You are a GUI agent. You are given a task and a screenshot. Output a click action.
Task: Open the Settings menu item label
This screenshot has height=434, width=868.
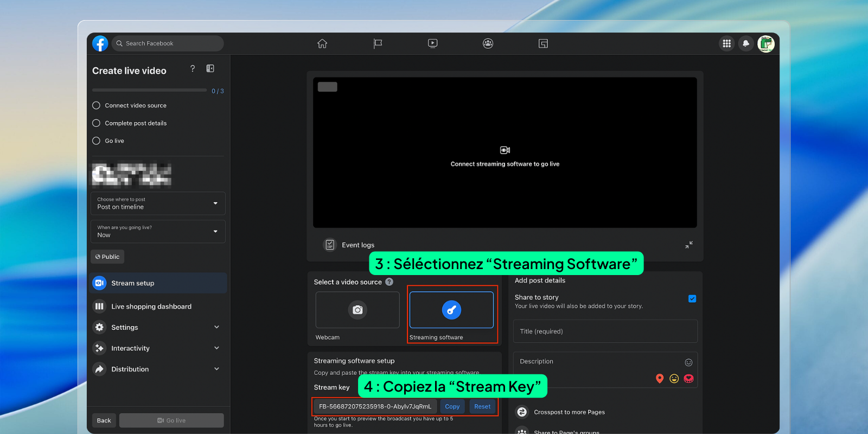(x=125, y=327)
